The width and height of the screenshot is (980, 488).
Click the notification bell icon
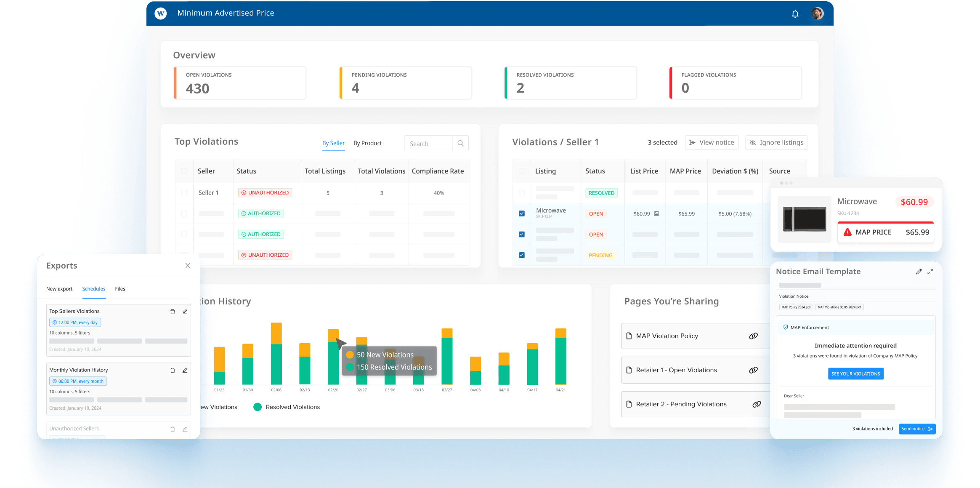point(795,14)
